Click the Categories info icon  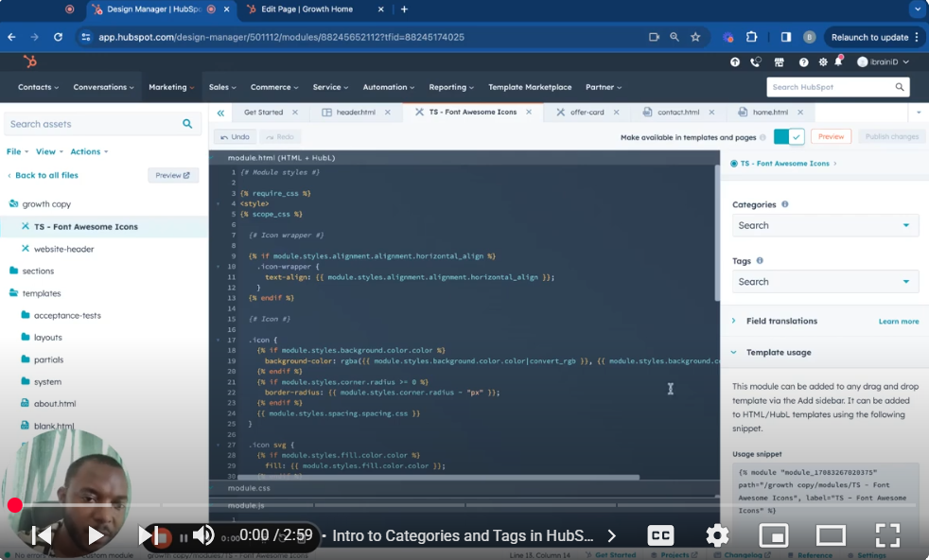pos(785,204)
